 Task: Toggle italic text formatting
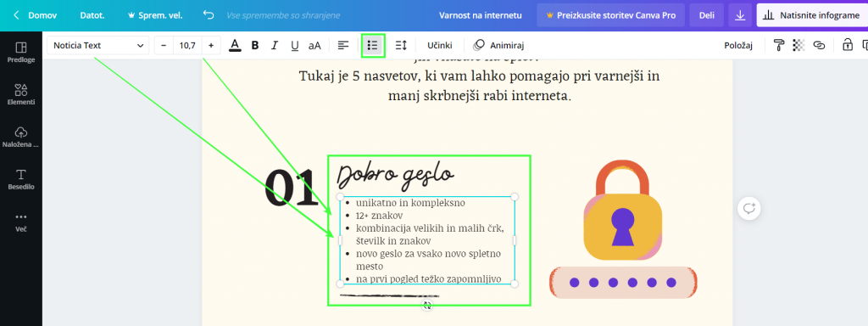pos(274,46)
